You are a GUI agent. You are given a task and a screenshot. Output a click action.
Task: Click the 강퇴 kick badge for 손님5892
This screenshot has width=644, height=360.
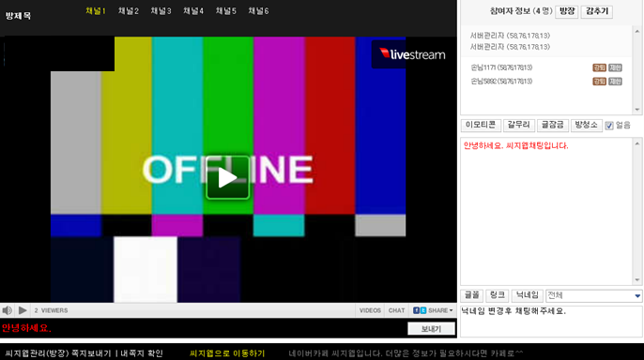[x=599, y=82]
